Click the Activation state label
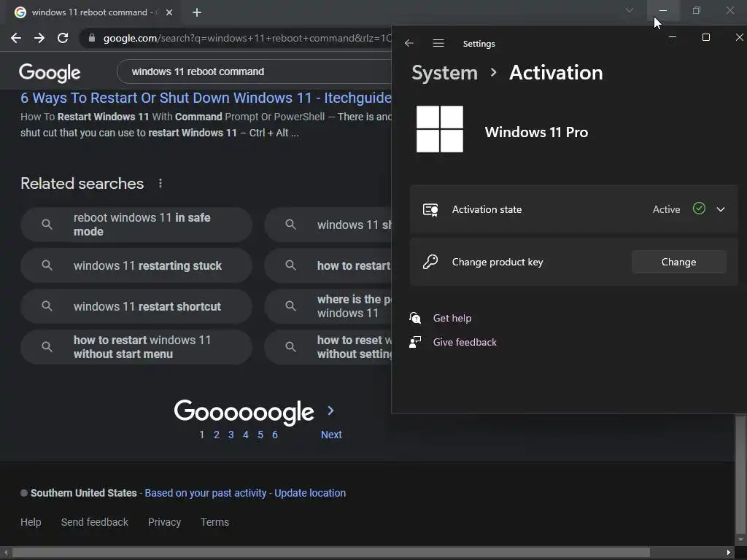 coord(487,209)
